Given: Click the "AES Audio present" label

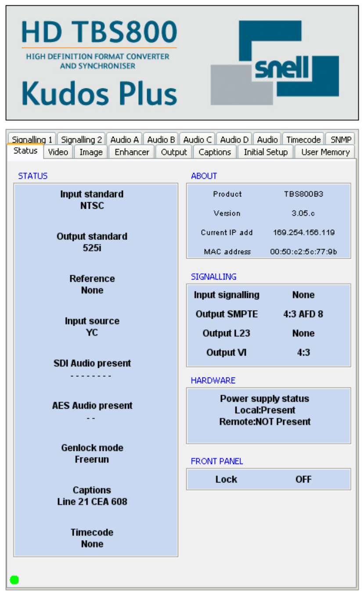Looking at the screenshot, I should [92, 406].
